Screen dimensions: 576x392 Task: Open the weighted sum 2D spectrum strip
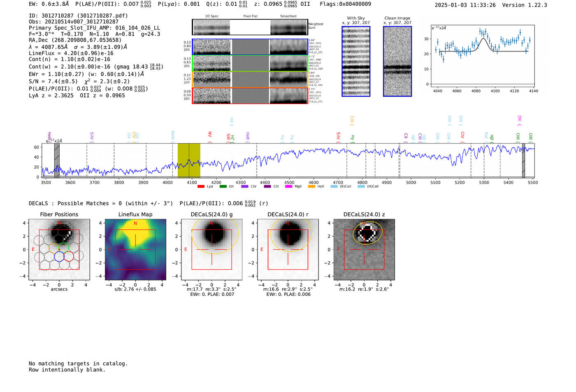pos(250,27)
